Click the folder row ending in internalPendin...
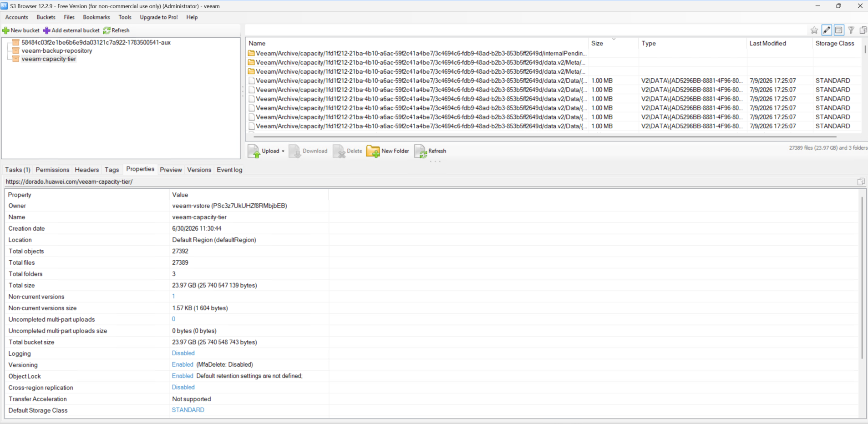 tap(417, 53)
